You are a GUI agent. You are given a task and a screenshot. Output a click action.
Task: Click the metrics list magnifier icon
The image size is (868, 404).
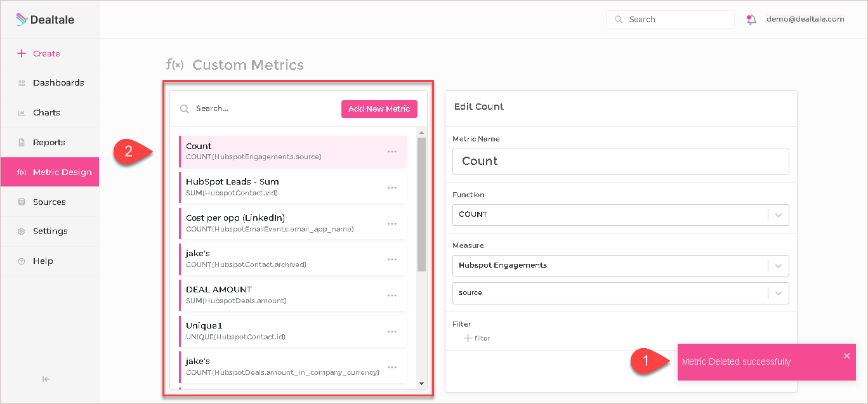pos(185,109)
